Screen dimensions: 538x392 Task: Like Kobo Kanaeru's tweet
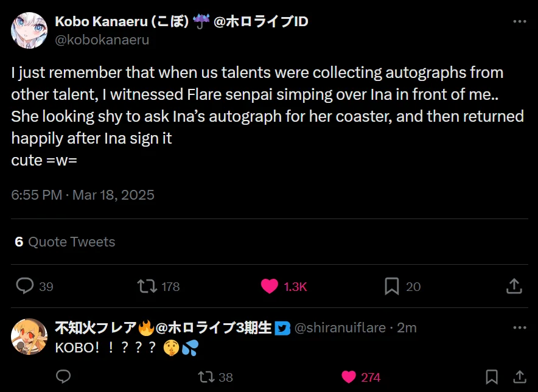coord(270,285)
